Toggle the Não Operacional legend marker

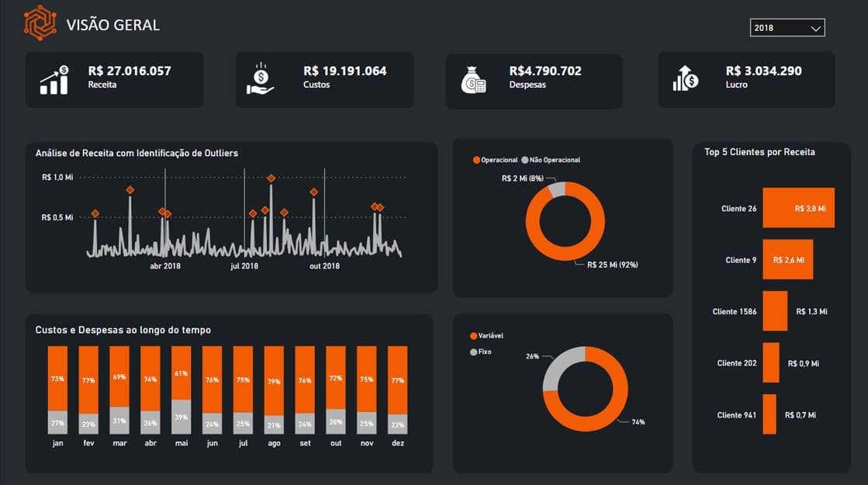(525, 160)
